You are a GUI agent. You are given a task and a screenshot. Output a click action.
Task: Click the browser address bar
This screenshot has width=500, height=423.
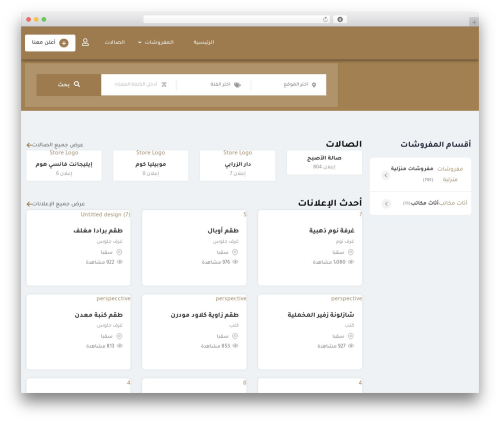click(236, 19)
